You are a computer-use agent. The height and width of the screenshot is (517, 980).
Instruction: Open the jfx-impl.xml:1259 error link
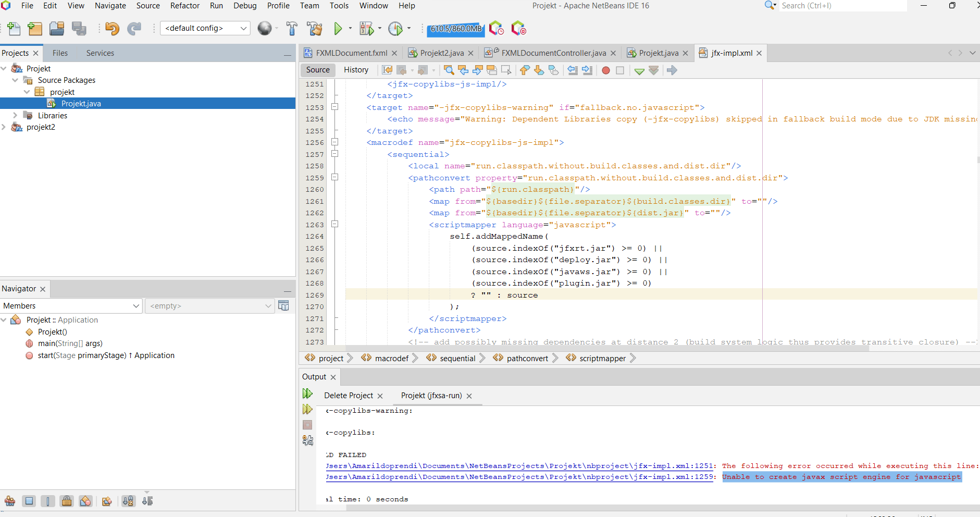tap(518, 477)
